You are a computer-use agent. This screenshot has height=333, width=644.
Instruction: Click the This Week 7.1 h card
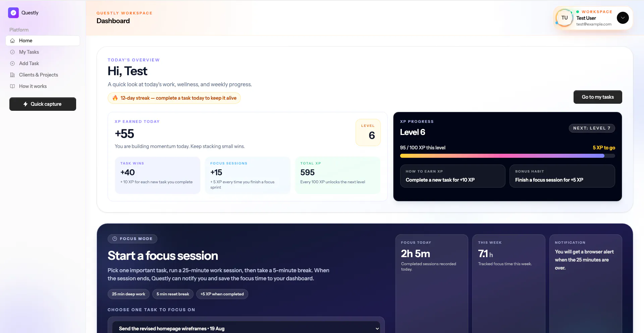(x=509, y=284)
